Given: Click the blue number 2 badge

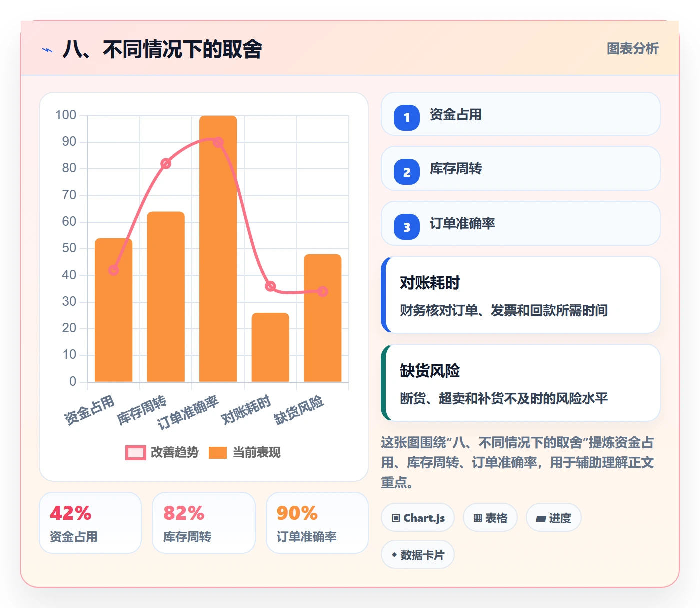Looking at the screenshot, I should click(x=407, y=172).
